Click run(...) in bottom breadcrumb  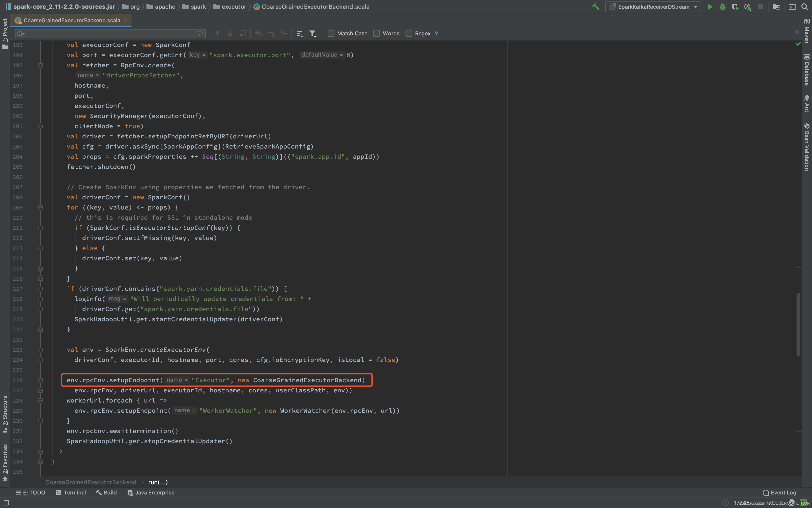pos(158,482)
